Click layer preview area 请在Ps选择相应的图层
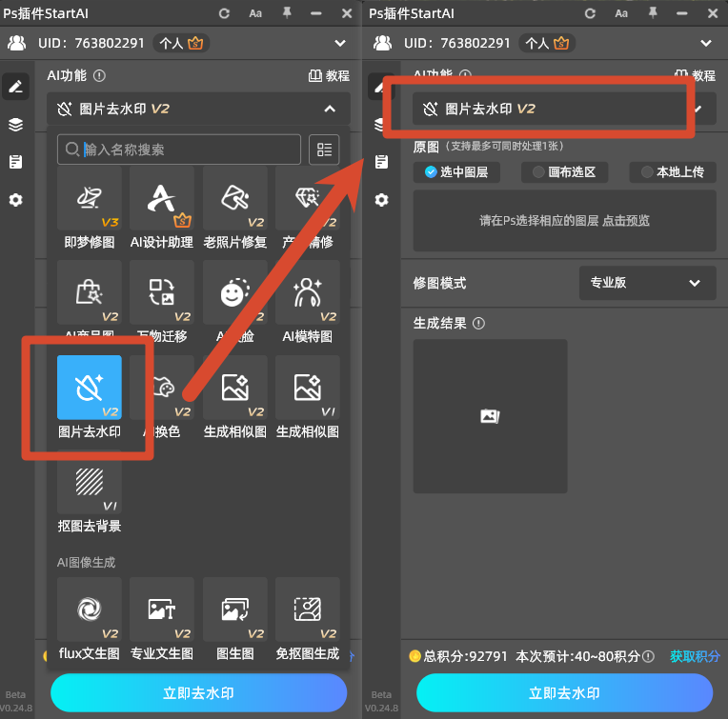This screenshot has width=728, height=719. tap(564, 221)
